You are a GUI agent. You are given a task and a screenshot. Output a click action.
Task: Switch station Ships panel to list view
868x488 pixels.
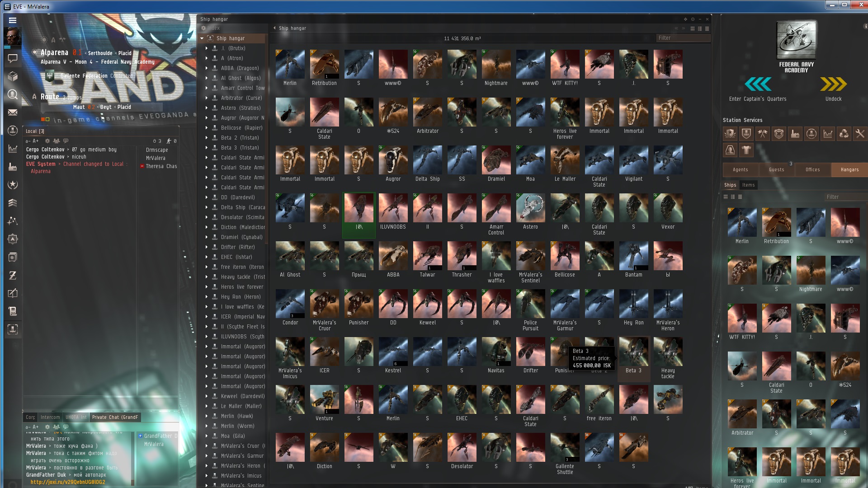pyautogui.click(x=740, y=197)
